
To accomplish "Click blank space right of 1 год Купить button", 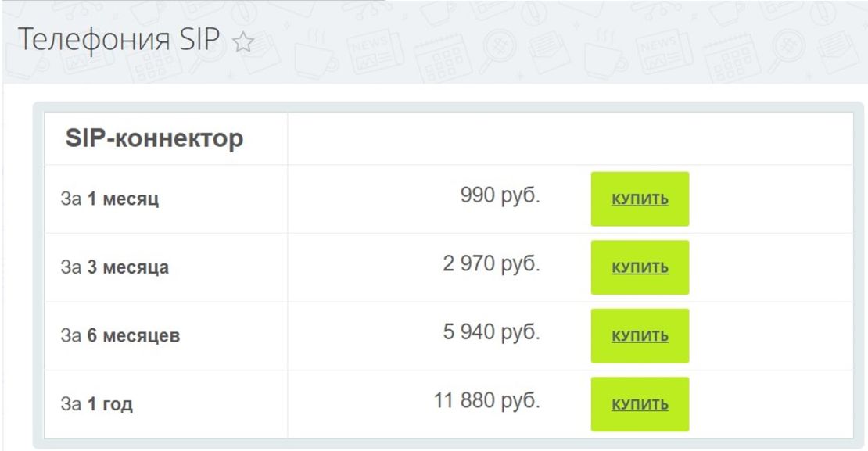I will (x=770, y=405).
